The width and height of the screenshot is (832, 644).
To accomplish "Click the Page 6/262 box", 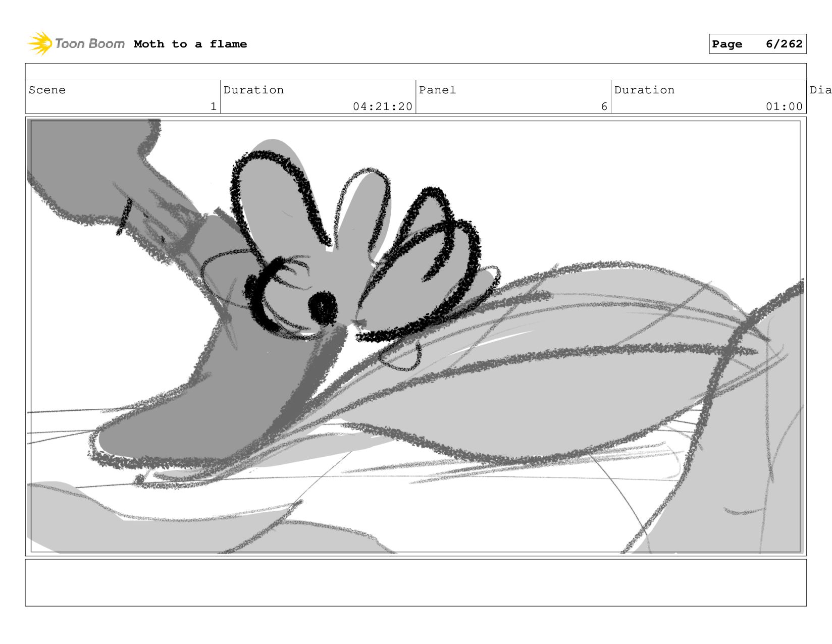I will (757, 44).
